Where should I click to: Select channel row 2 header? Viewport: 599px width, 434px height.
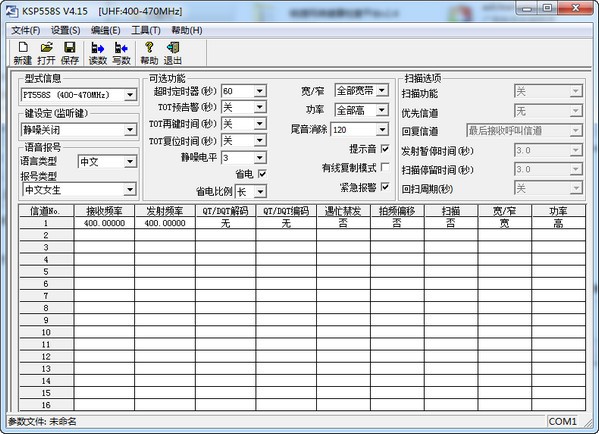pos(46,235)
